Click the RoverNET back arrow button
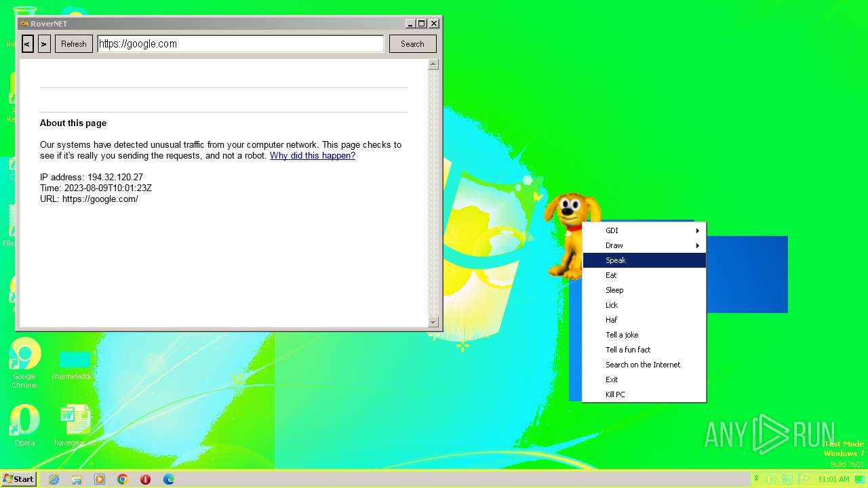 [x=28, y=44]
